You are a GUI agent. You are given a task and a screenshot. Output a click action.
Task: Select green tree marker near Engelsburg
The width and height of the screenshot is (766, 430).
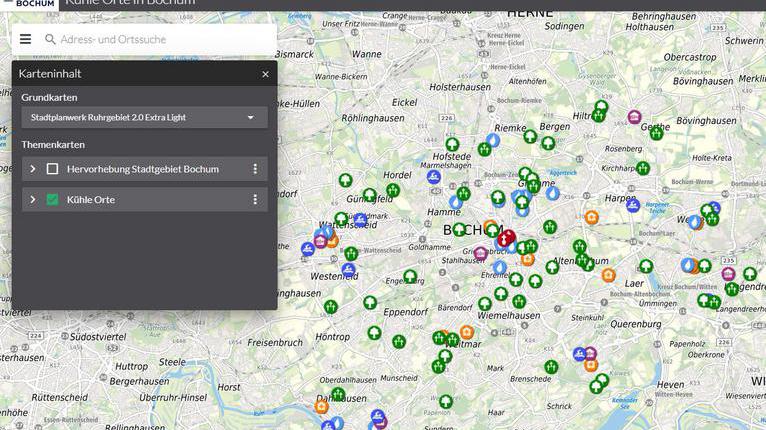coord(410,277)
